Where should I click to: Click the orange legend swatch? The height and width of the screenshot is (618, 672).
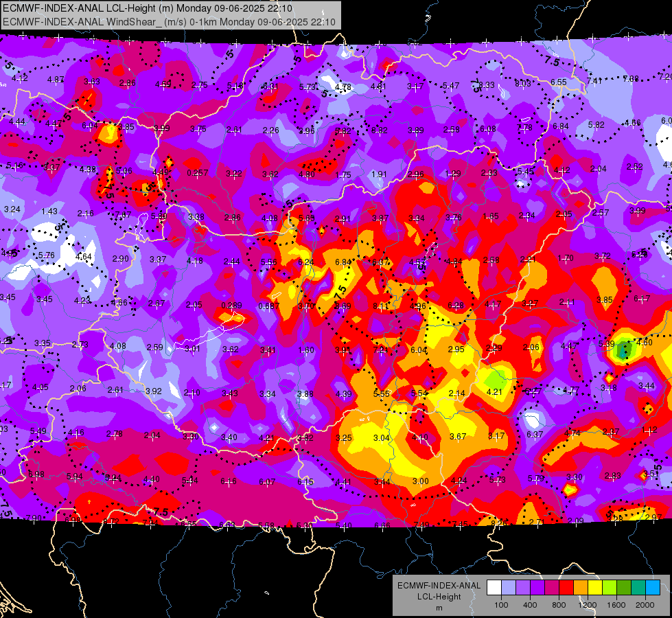(x=581, y=588)
